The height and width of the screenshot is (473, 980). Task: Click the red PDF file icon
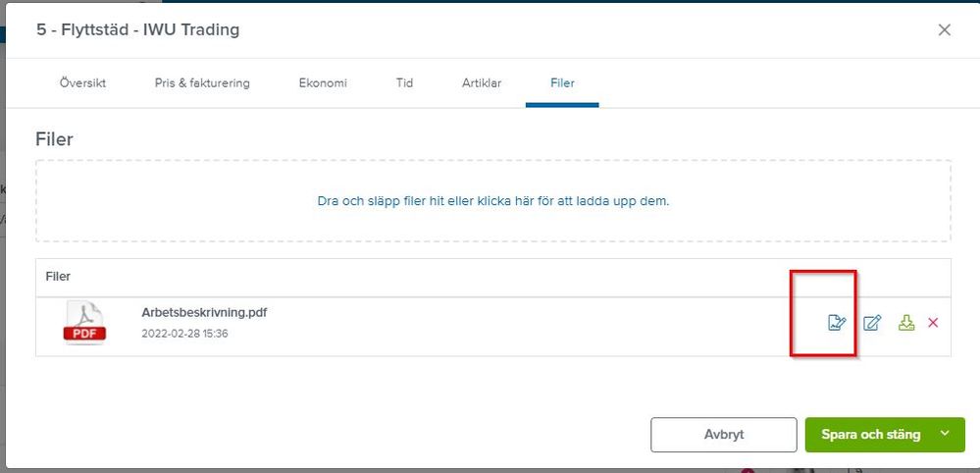pyautogui.click(x=85, y=324)
